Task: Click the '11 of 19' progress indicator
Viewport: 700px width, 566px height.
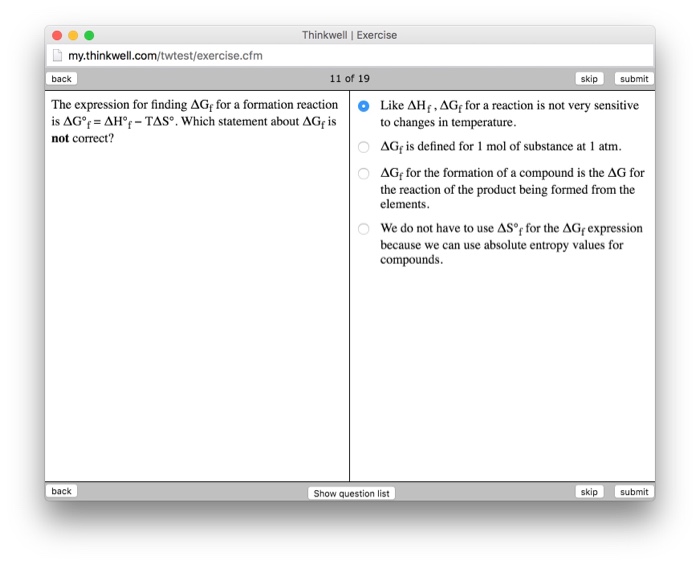Action: point(350,79)
